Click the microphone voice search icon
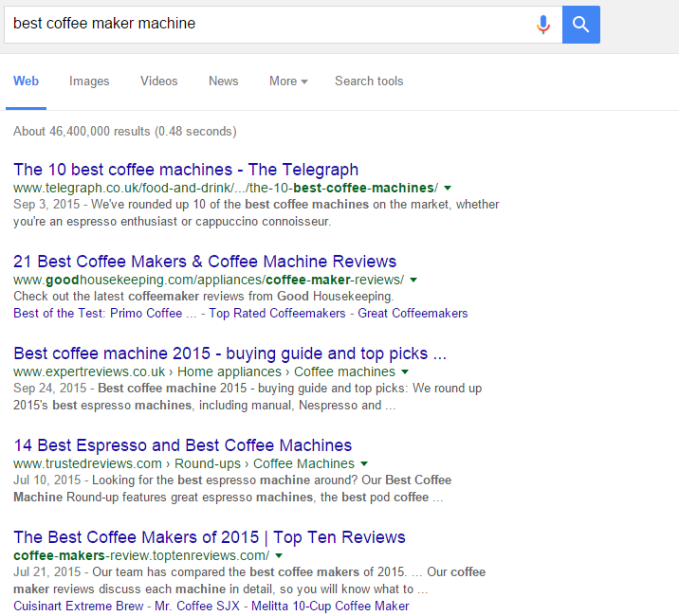Viewport: 679px width, 616px height. tap(543, 25)
